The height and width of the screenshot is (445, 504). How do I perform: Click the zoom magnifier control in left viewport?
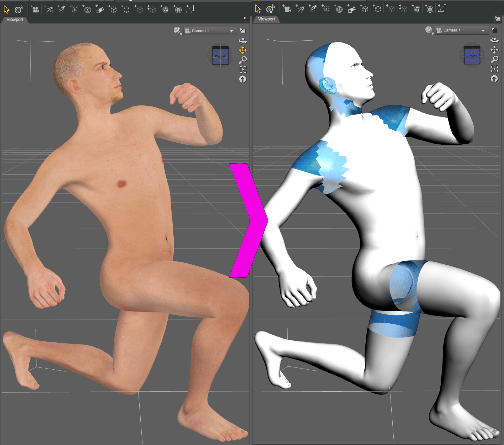coord(243,59)
